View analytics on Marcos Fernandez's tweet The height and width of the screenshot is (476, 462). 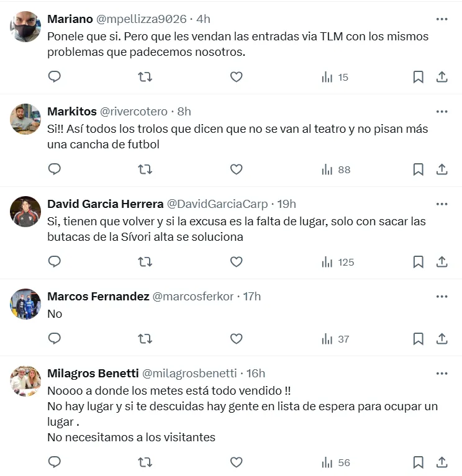335,339
